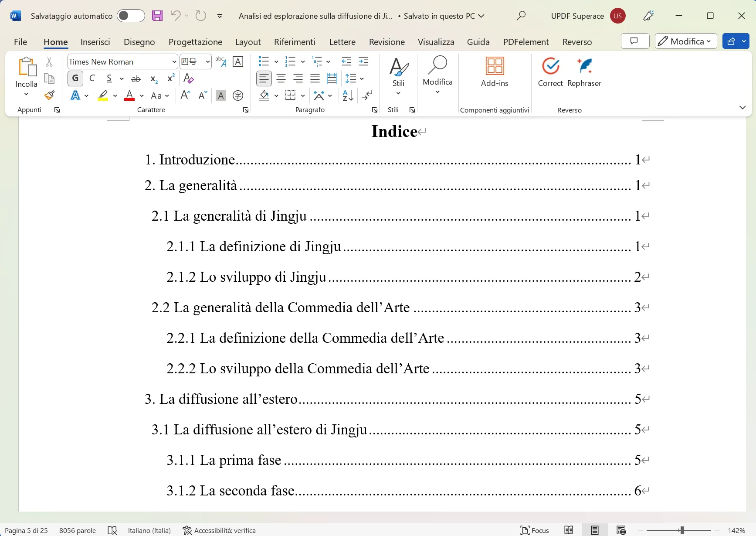
Task: Click the Save icon in title bar
Action: 157,16
